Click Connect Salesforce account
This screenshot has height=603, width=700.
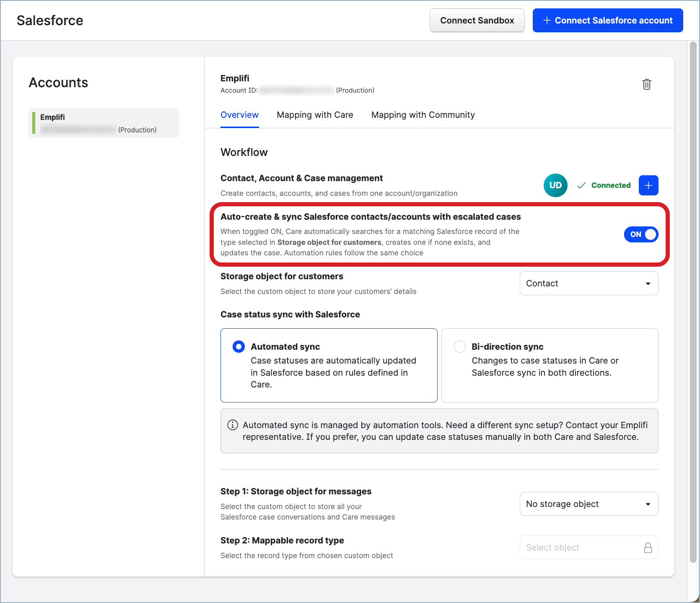[607, 20]
